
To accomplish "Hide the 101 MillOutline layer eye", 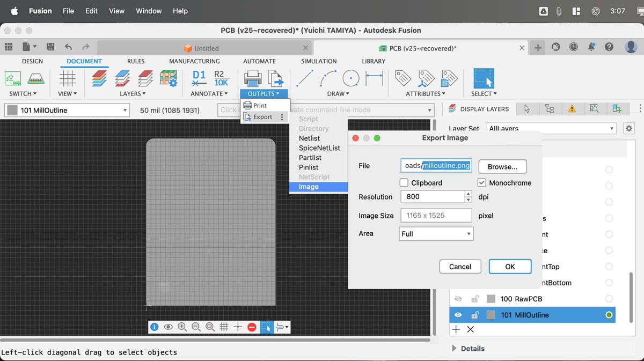I will click(458, 315).
